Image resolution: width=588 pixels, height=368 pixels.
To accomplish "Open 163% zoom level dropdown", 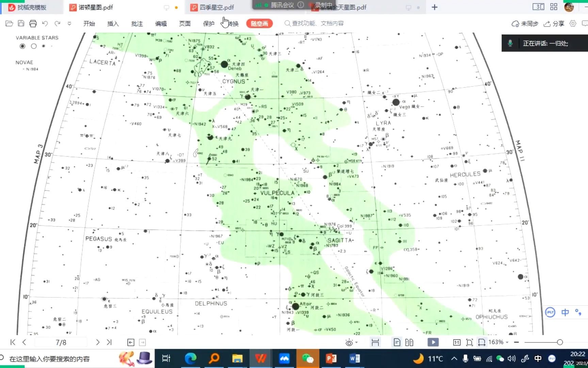I will click(499, 342).
